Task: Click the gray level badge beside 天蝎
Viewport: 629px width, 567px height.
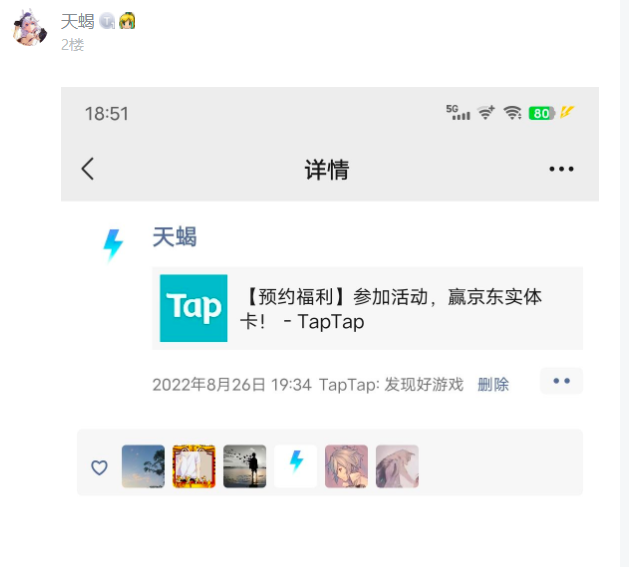Action: click(x=107, y=21)
